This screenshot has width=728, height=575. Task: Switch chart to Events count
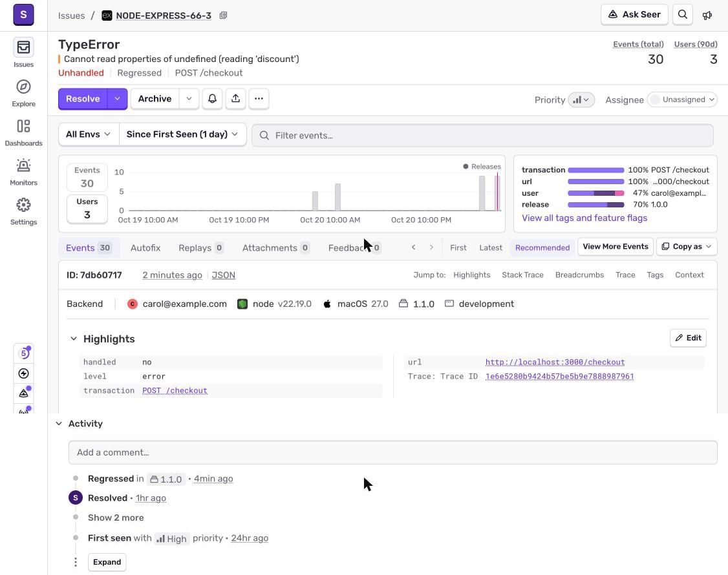coord(87,177)
